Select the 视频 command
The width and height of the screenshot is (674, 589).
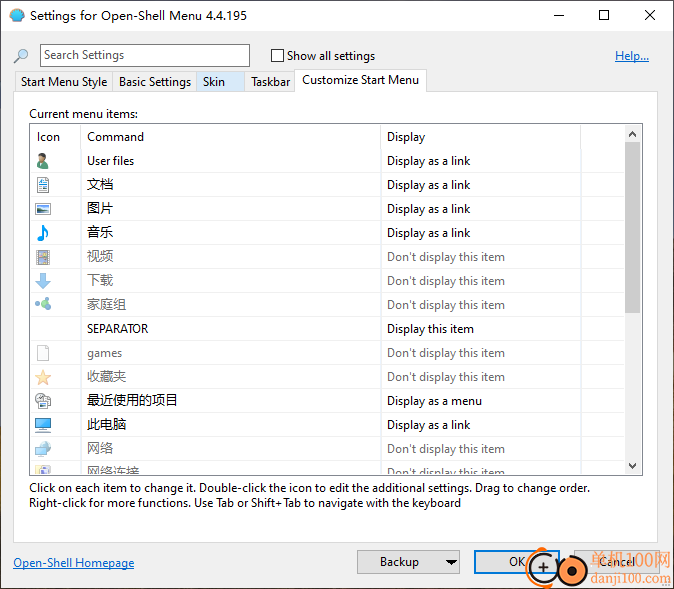point(100,257)
